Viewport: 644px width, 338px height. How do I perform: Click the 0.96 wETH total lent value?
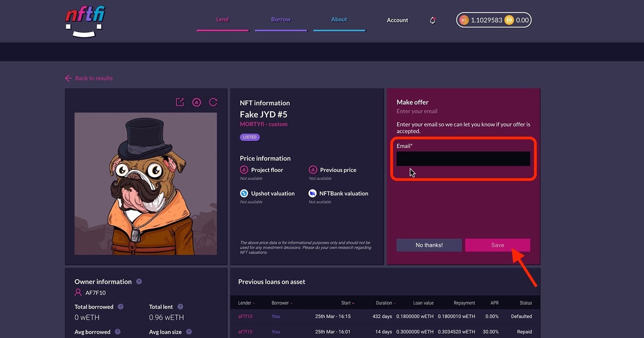point(166,317)
